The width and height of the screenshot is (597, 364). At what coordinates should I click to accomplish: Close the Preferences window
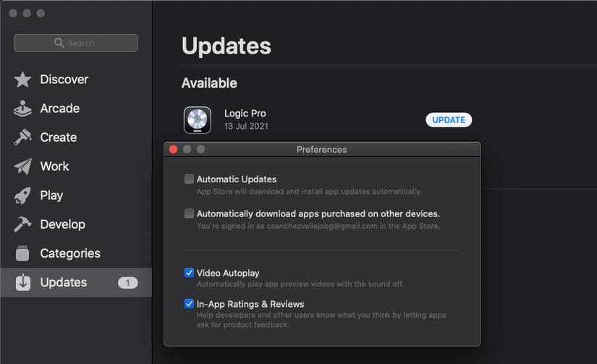click(x=173, y=149)
